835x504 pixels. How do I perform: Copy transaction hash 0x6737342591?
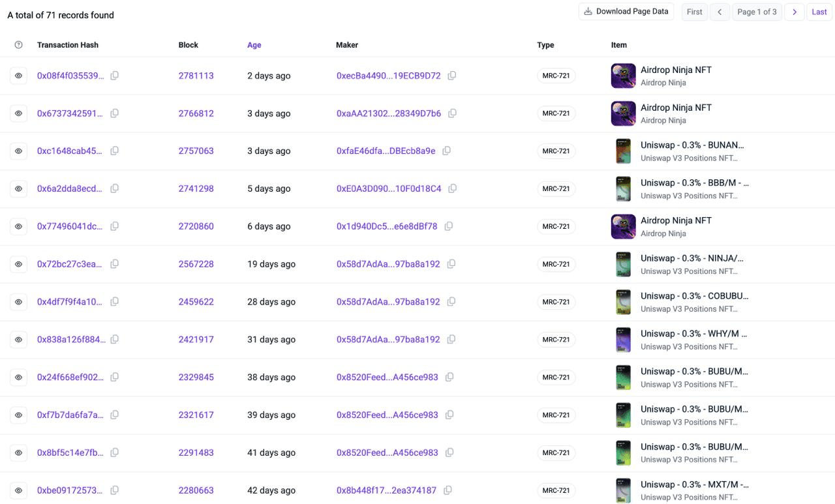click(x=115, y=113)
